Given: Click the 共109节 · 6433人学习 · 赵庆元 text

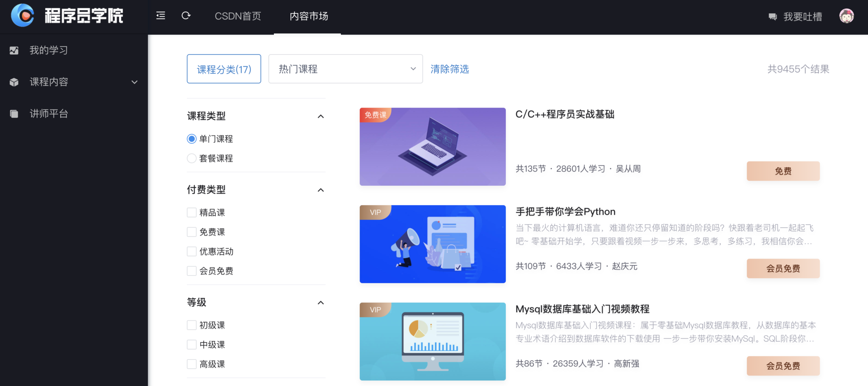Looking at the screenshot, I should pos(576,266).
